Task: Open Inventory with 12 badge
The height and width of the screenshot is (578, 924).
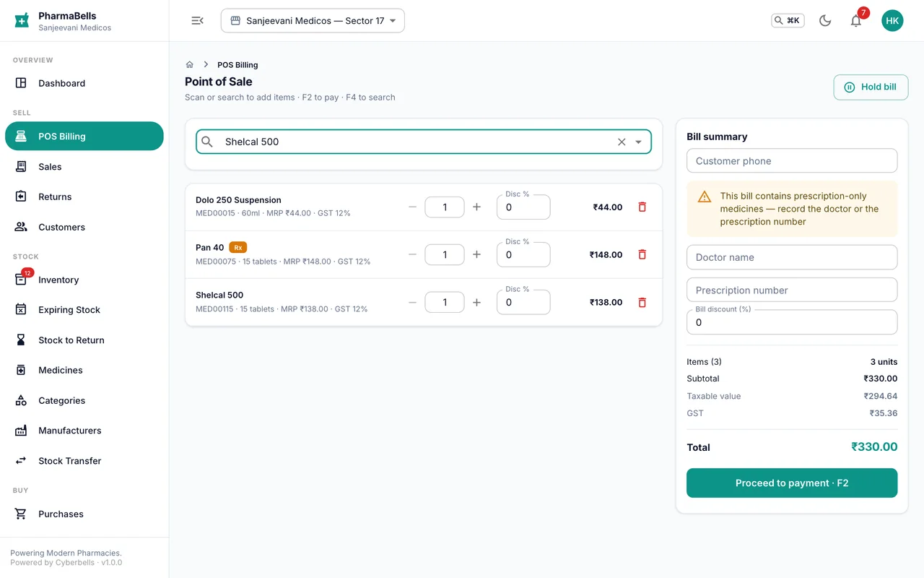Action: point(84,280)
